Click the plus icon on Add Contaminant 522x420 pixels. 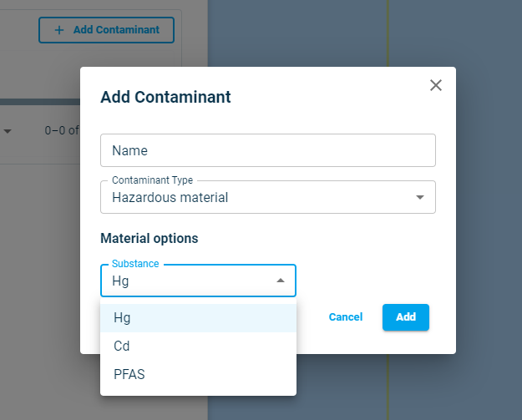click(58, 30)
